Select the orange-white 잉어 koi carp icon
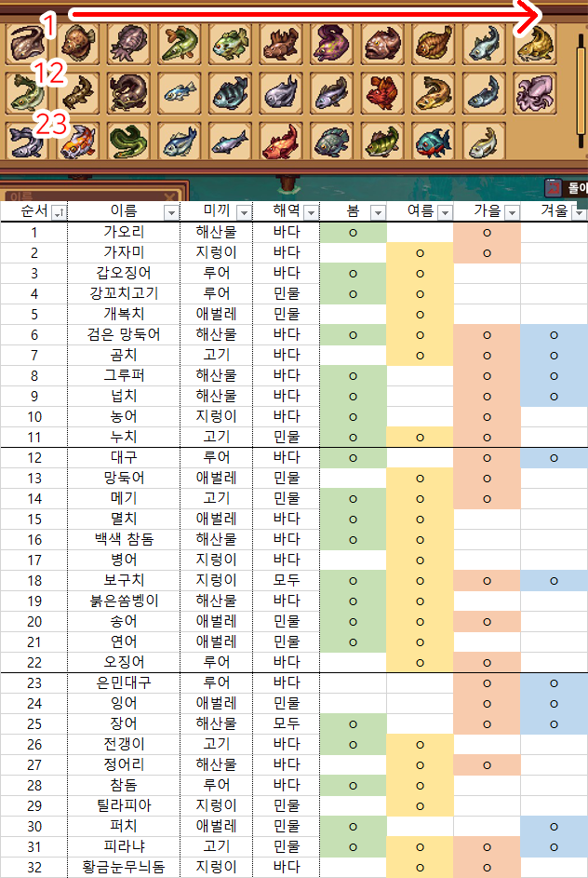The width and height of the screenshot is (588, 878). pos(78,142)
